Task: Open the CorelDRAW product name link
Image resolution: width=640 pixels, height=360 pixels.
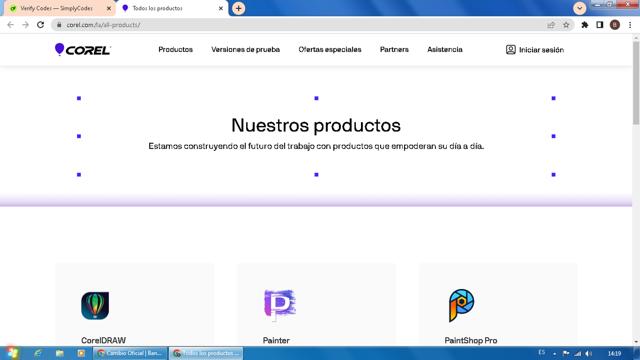Action: tap(103, 340)
